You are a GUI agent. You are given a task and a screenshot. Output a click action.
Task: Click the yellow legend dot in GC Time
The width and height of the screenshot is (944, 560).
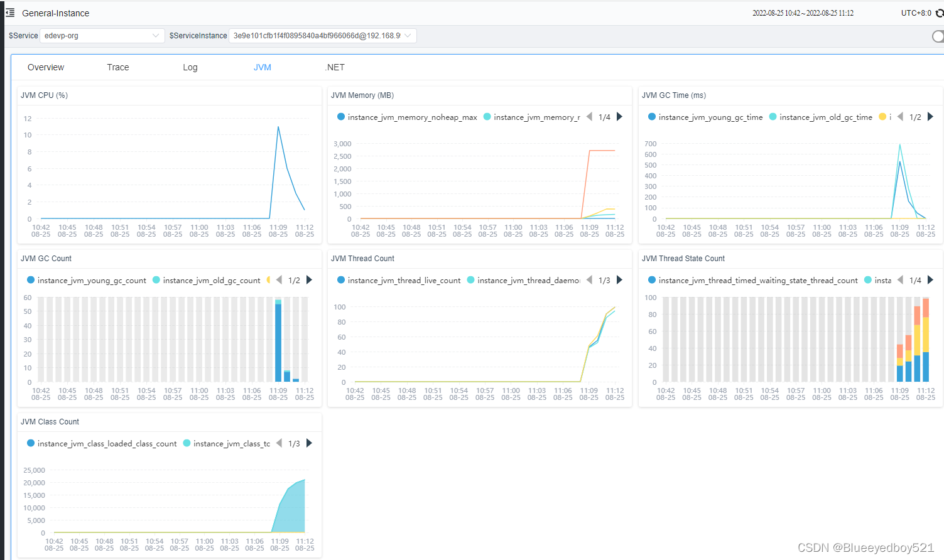click(882, 117)
